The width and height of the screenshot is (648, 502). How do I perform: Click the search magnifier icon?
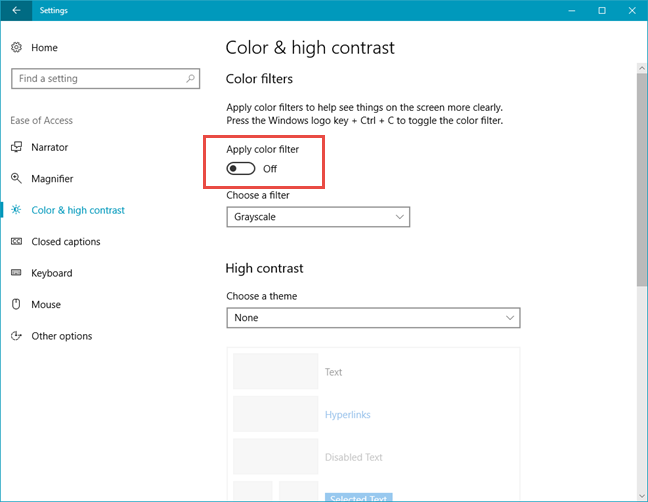point(190,78)
